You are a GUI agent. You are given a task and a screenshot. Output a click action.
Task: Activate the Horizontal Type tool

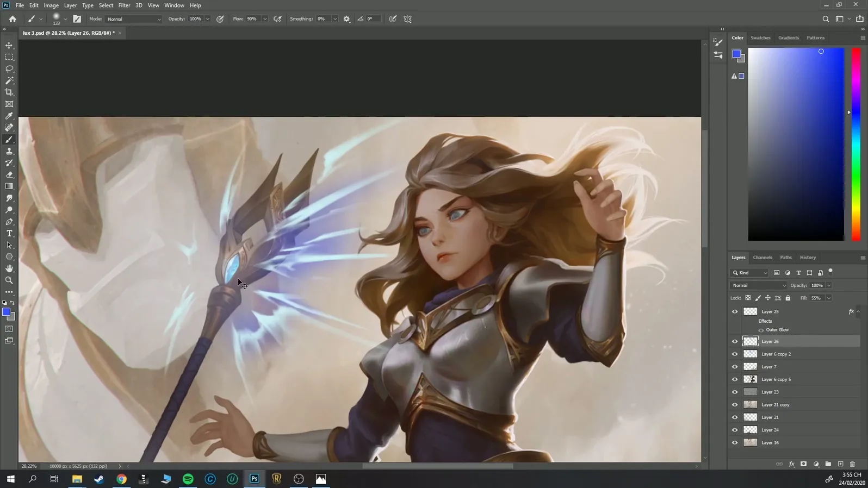(x=9, y=234)
